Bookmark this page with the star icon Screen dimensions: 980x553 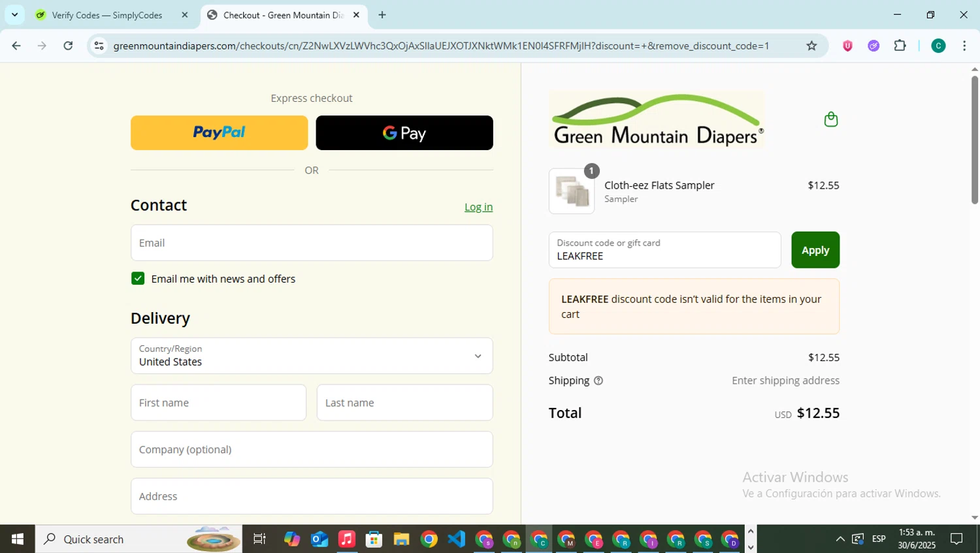click(811, 46)
